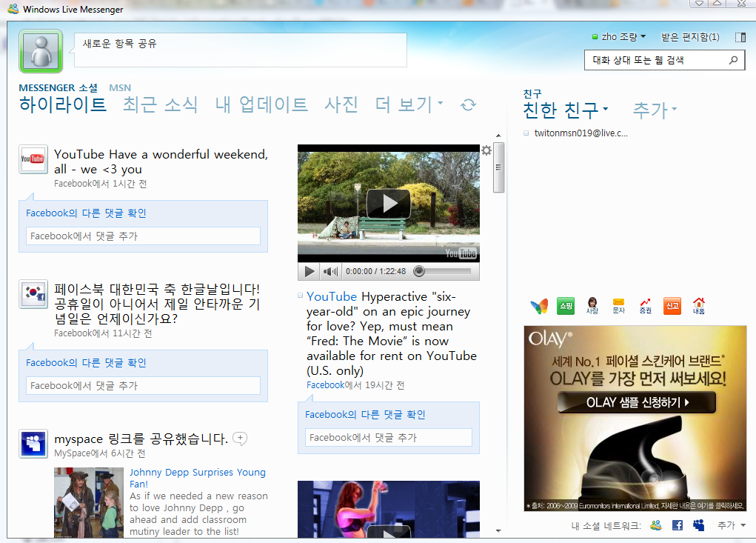Click the Korean flag Facebook page avatar
This screenshot has width=756, height=543.
tap(33, 293)
